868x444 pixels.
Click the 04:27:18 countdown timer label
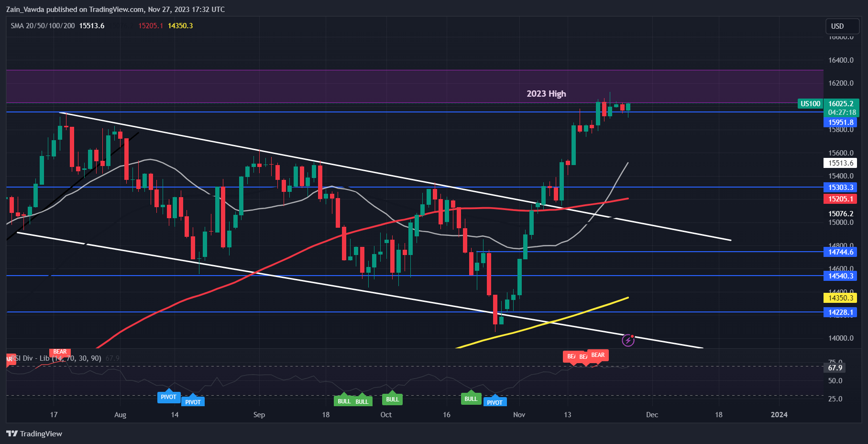coord(842,113)
